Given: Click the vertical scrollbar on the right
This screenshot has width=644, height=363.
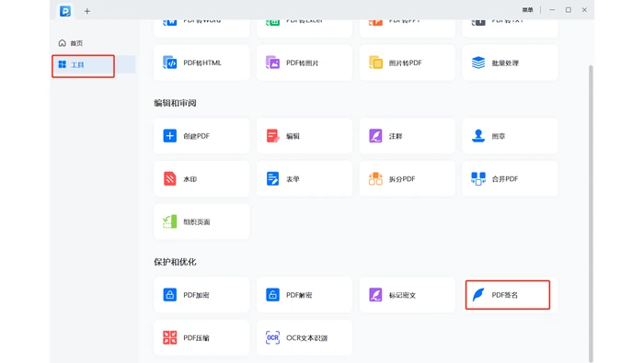Looking at the screenshot, I should click(591, 213).
